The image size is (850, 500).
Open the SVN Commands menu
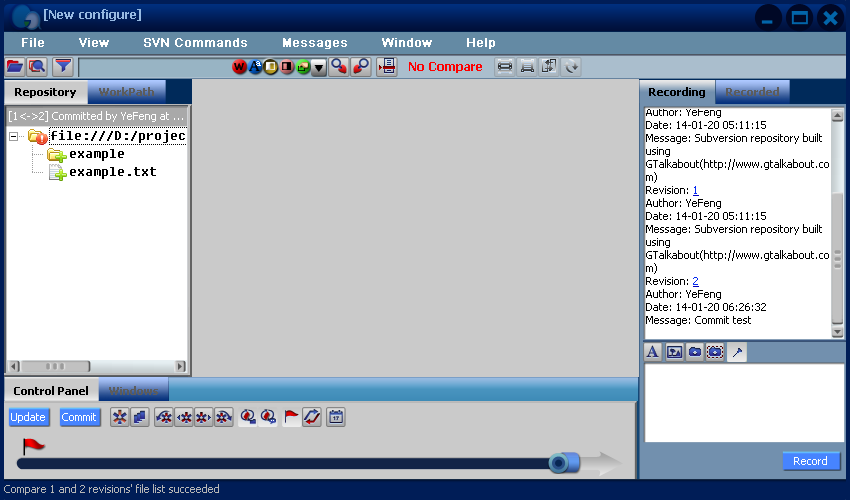(x=195, y=43)
